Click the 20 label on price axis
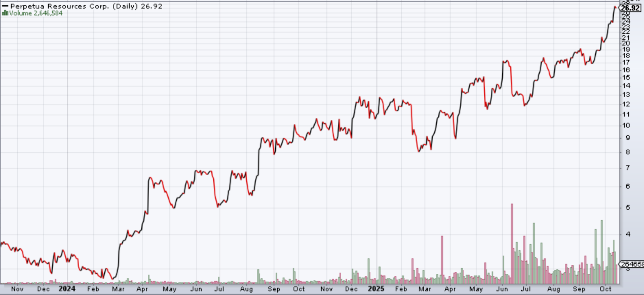644x295 pixels. coord(626,43)
